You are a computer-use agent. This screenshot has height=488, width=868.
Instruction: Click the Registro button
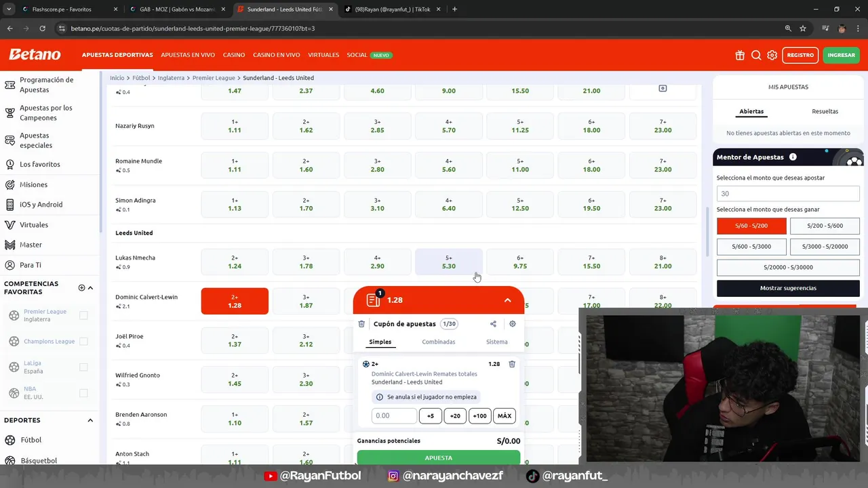click(800, 55)
